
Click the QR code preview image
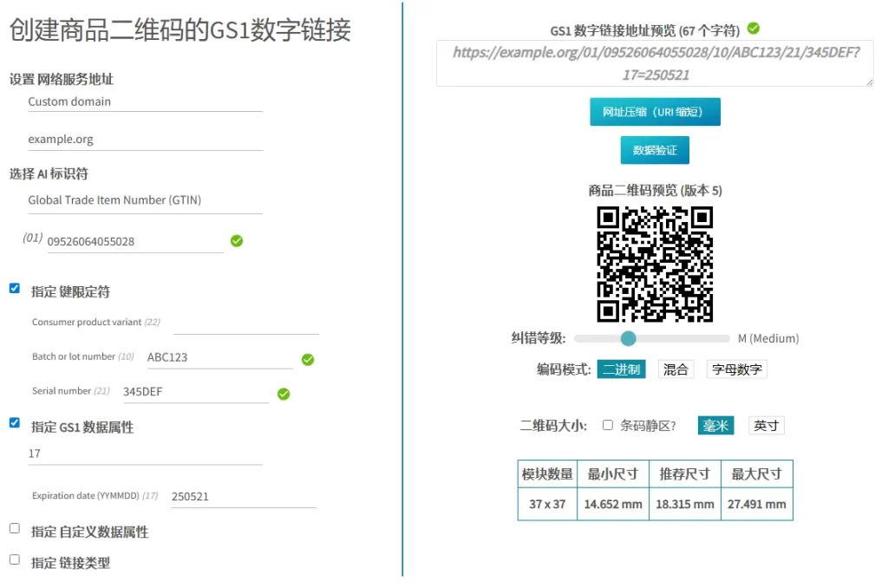tap(655, 265)
